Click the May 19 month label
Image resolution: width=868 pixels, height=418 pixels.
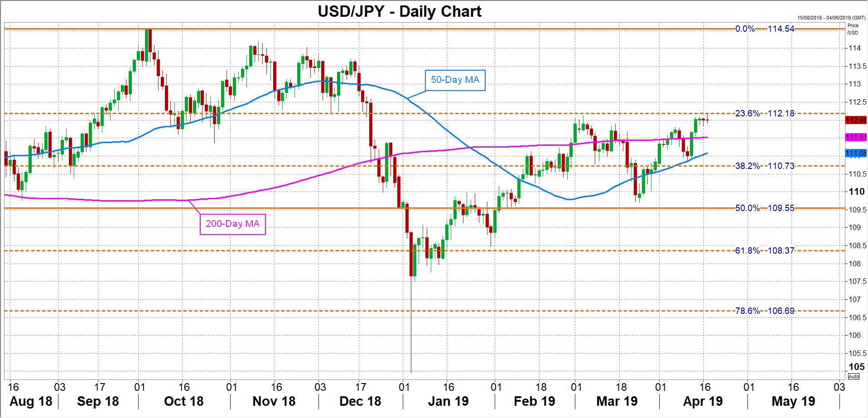(x=793, y=401)
